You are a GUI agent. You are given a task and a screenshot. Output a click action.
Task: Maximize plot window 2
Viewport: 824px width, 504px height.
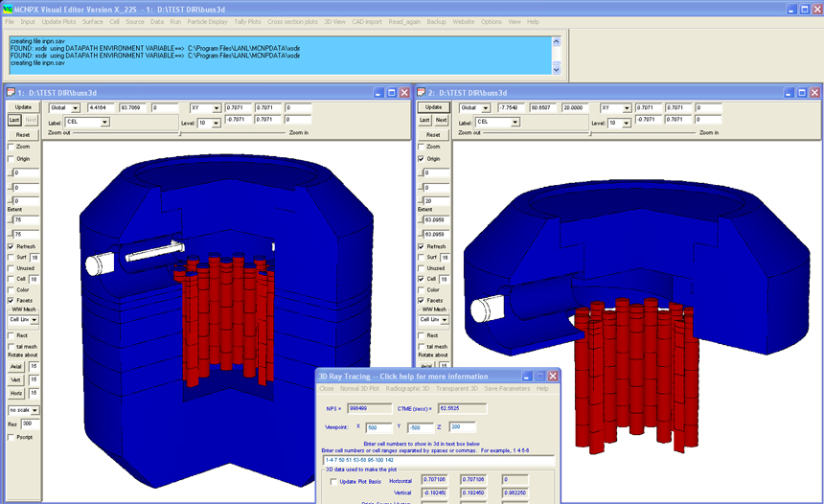click(802, 93)
